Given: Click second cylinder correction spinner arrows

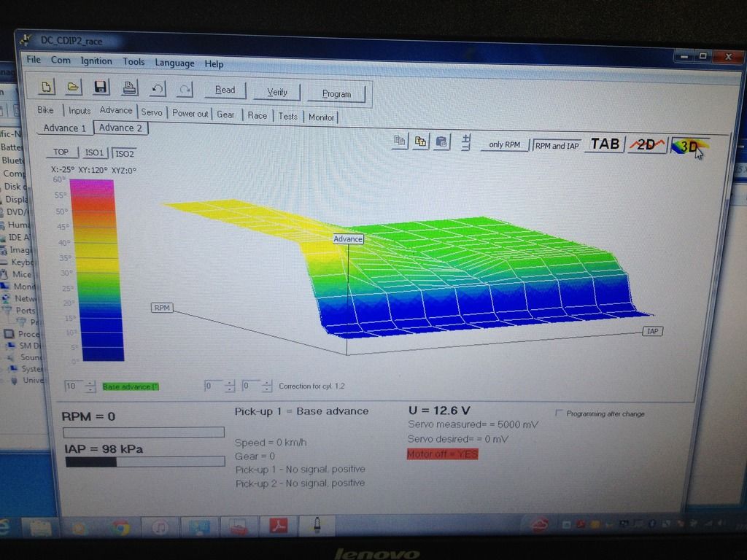Looking at the screenshot, I should click(x=266, y=386).
